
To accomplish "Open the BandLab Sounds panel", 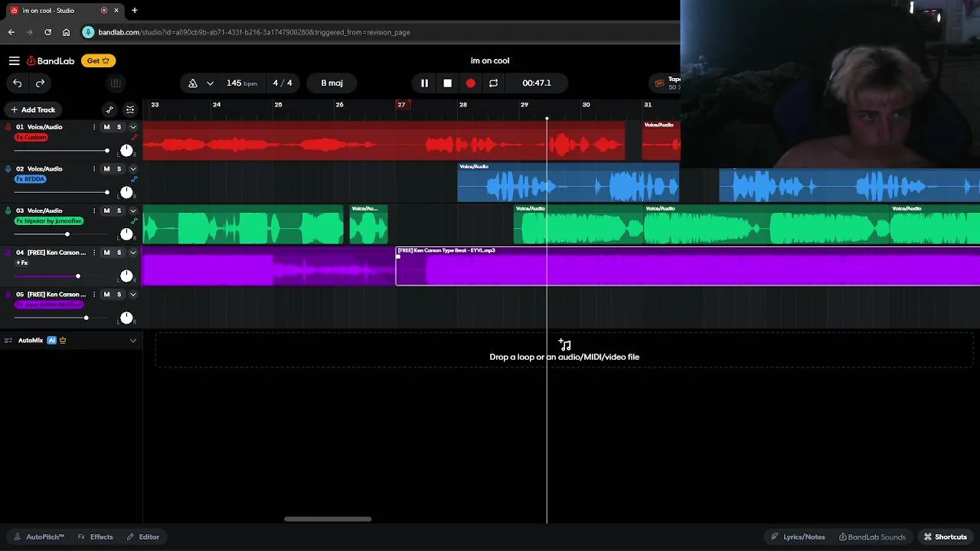I will coord(872,536).
